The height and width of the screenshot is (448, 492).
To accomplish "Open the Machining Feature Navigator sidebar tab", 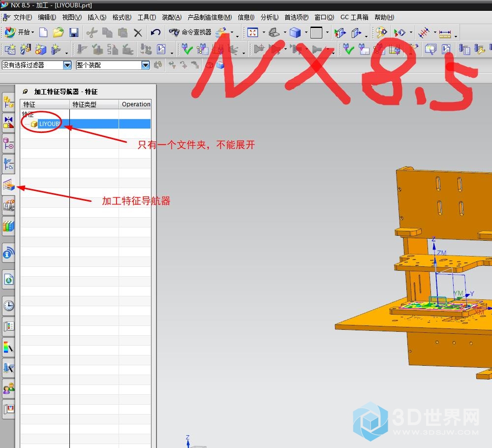I will pos(8,185).
